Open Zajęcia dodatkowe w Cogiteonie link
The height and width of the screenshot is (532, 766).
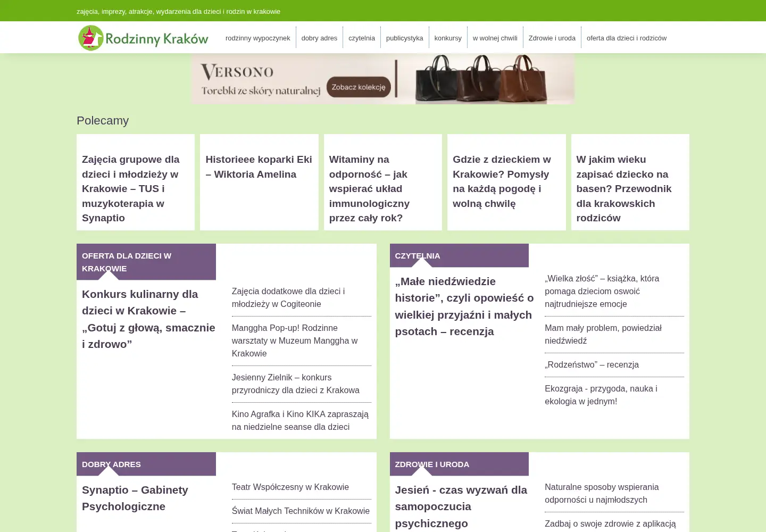(x=301, y=297)
